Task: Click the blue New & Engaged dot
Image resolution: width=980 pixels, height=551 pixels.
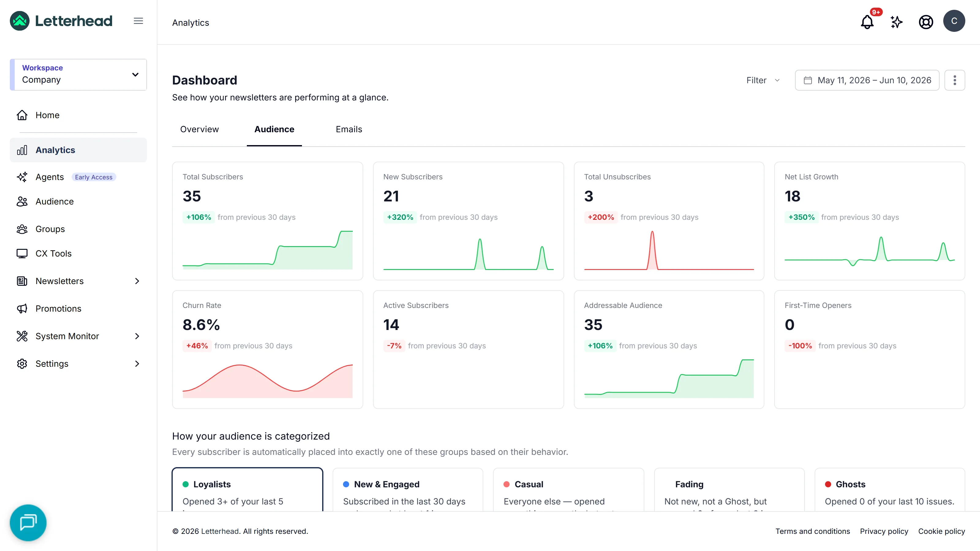Action: (346, 484)
